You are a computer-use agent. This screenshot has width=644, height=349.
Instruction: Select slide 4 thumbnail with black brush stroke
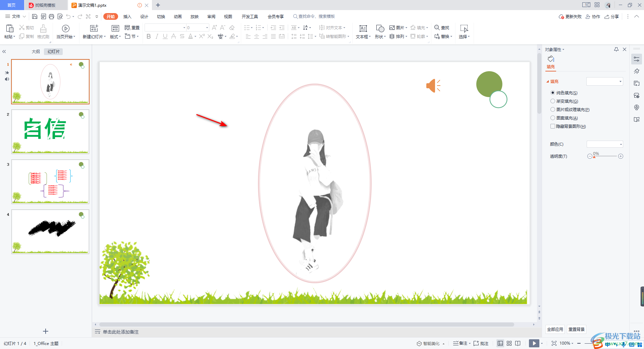(x=50, y=232)
